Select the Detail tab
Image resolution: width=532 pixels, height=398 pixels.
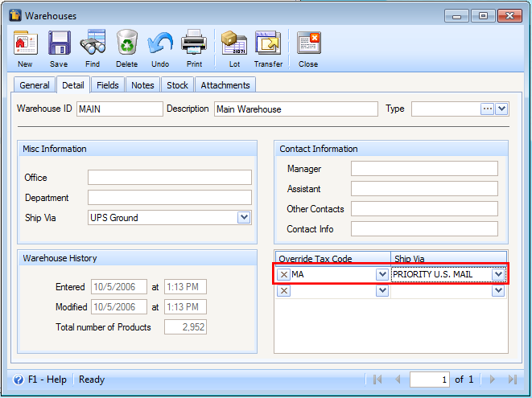pos(73,84)
